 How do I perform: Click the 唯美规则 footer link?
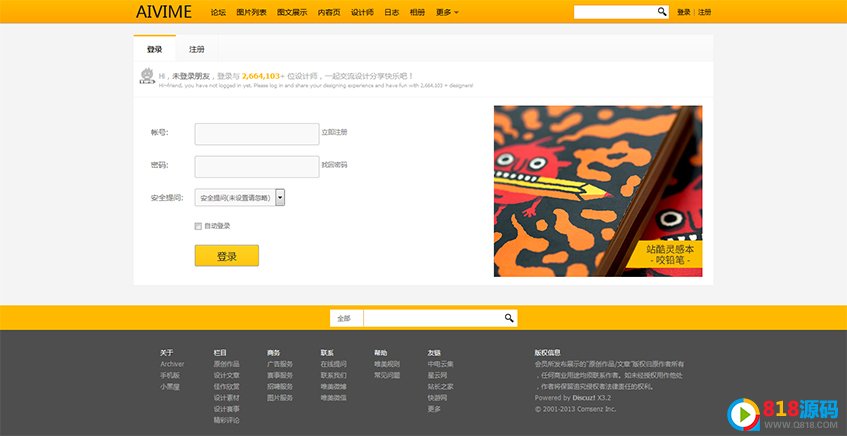coord(387,364)
